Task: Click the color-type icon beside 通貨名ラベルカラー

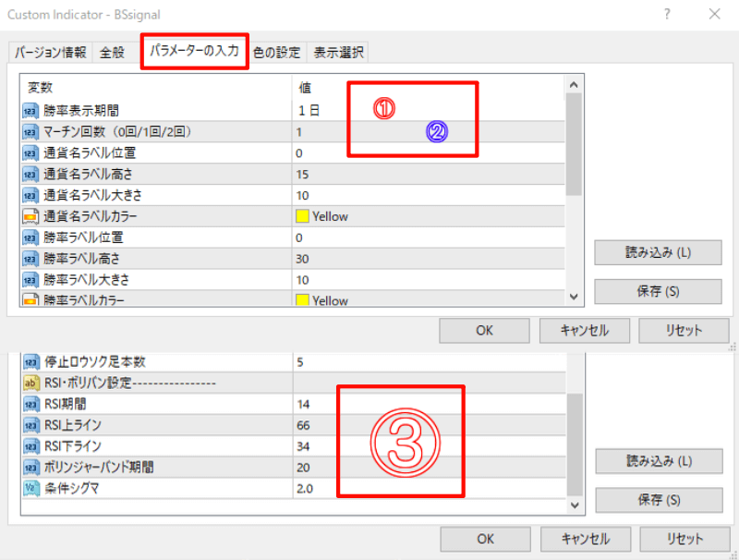Action: 30,216
